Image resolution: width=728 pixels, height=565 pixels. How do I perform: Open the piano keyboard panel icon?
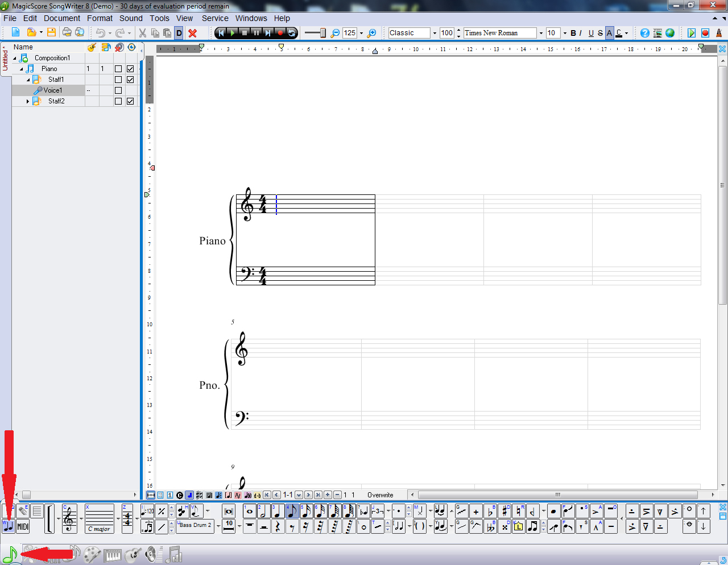(x=113, y=555)
